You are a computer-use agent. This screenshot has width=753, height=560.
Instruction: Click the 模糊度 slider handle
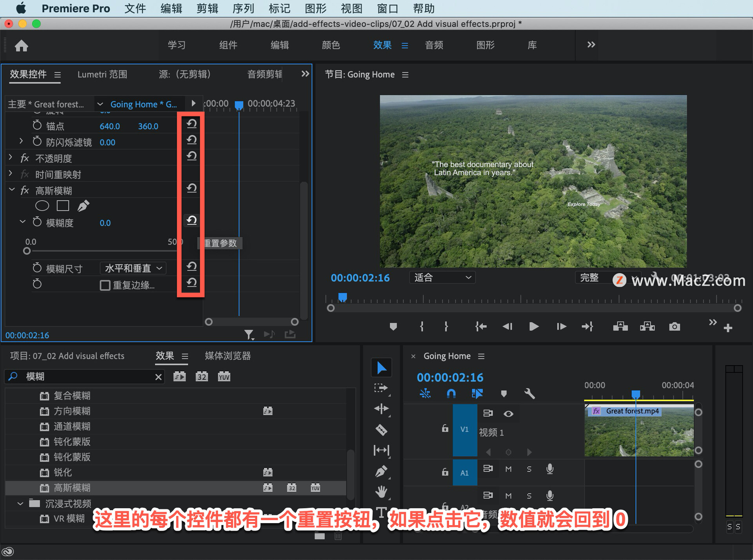coord(27,251)
